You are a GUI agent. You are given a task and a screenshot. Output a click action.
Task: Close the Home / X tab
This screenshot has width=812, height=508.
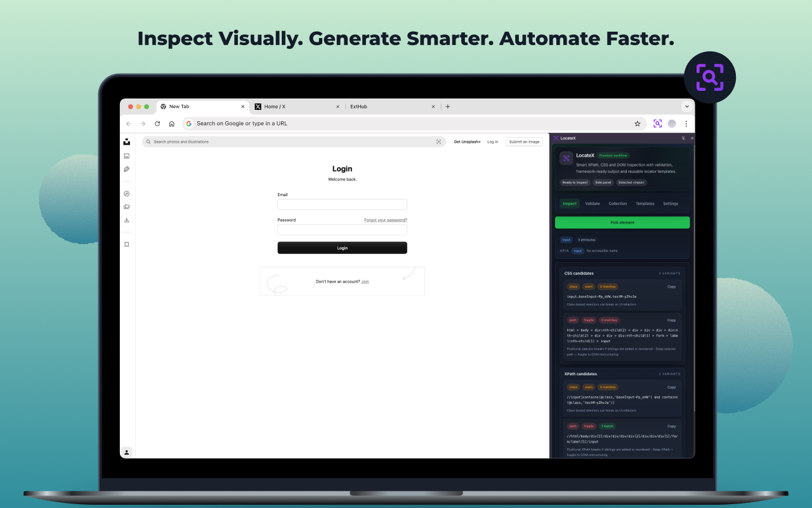337,107
